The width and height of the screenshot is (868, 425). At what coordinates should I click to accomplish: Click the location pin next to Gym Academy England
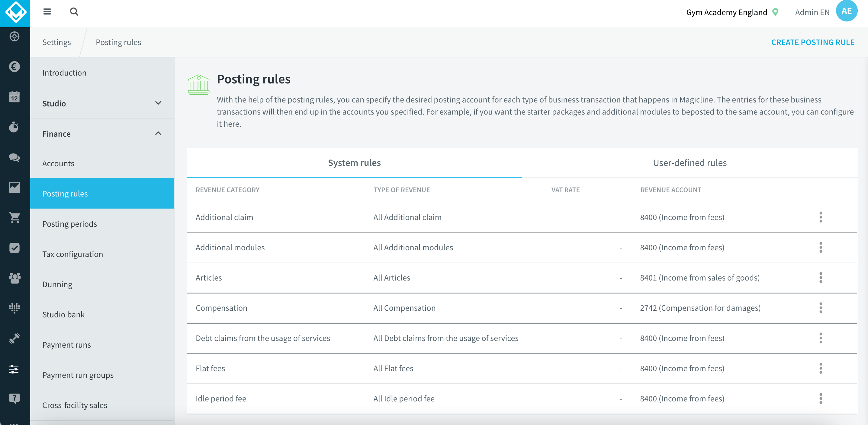[x=775, y=12]
